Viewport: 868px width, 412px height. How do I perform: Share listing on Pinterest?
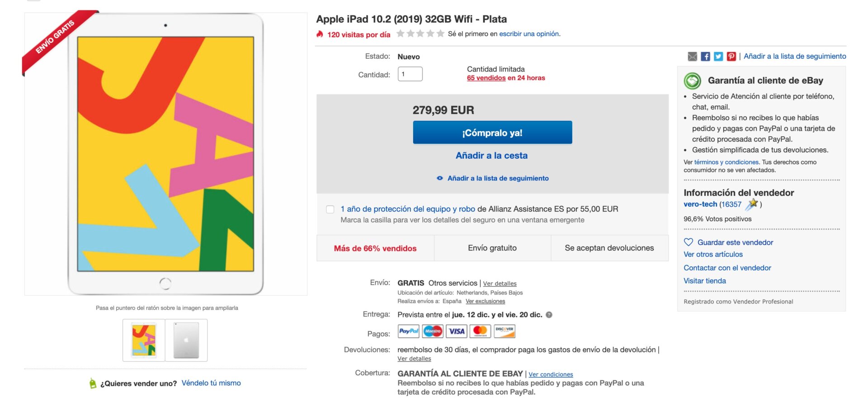click(731, 57)
